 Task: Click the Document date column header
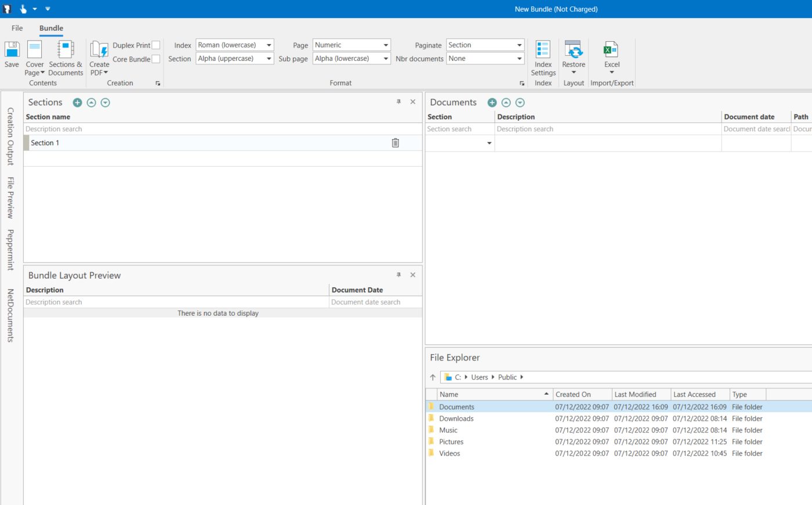[x=756, y=117]
